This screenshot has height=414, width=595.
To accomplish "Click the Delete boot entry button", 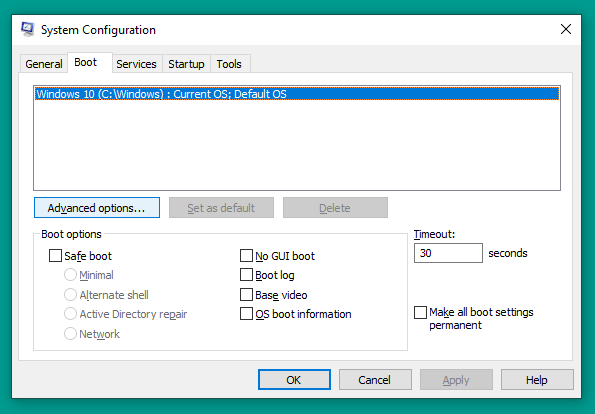I will click(335, 208).
